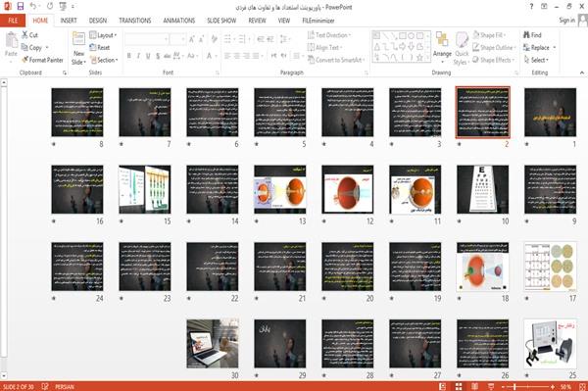Viewport: 588px width, 391px height.
Task: Open Clipboard pane dialog launcher
Action: [x=65, y=73]
